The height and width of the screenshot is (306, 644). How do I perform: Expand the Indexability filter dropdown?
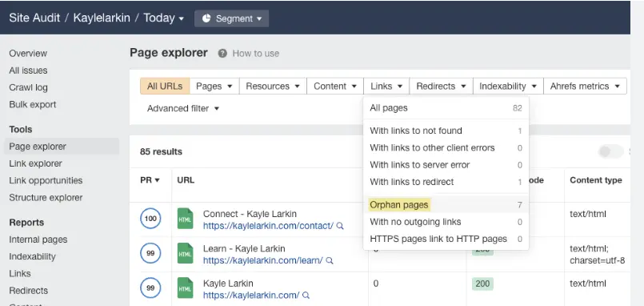tap(509, 86)
